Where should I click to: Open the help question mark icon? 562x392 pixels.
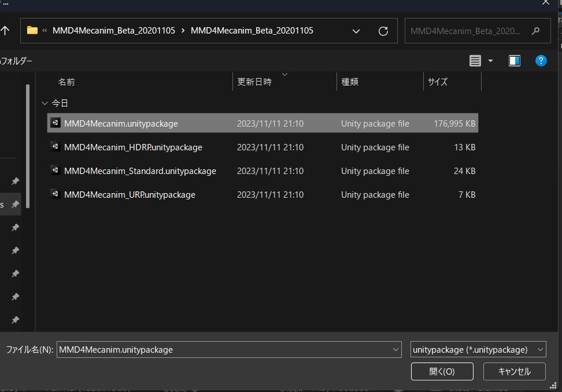pyautogui.click(x=541, y=61)
